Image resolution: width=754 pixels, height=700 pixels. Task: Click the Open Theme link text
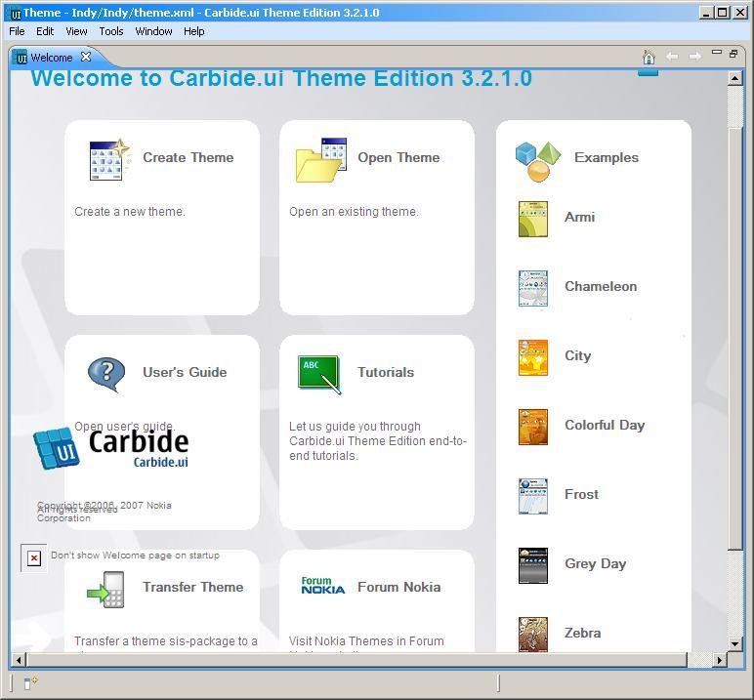pos(398,158)
